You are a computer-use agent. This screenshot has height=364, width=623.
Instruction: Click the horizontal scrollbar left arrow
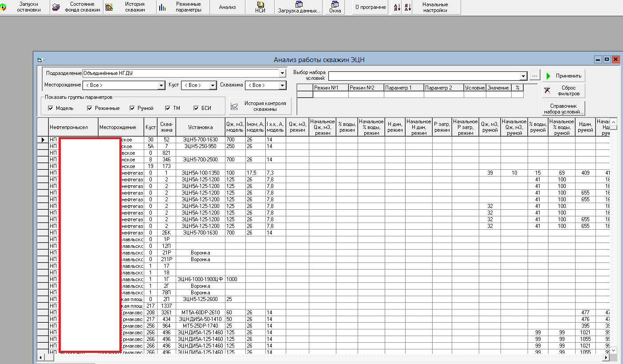click(40, 357)
